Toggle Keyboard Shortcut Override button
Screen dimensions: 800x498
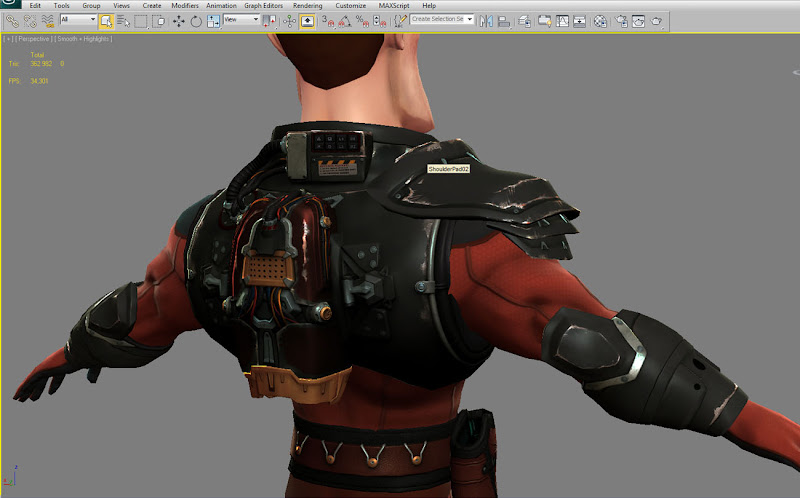(x=307, y=21)
